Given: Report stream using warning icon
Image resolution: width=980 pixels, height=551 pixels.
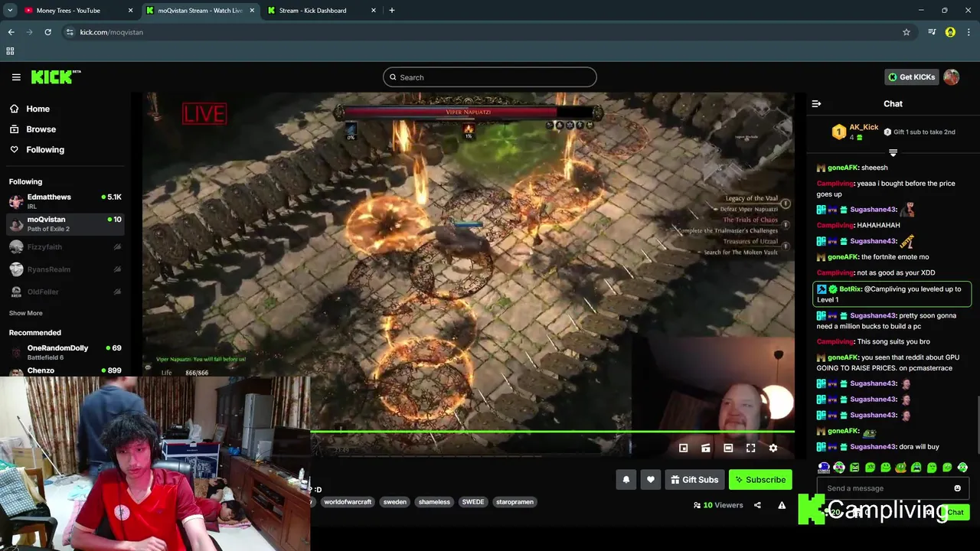Looking at the screenshot, I should pyautogui.click(x=782, y=505).
